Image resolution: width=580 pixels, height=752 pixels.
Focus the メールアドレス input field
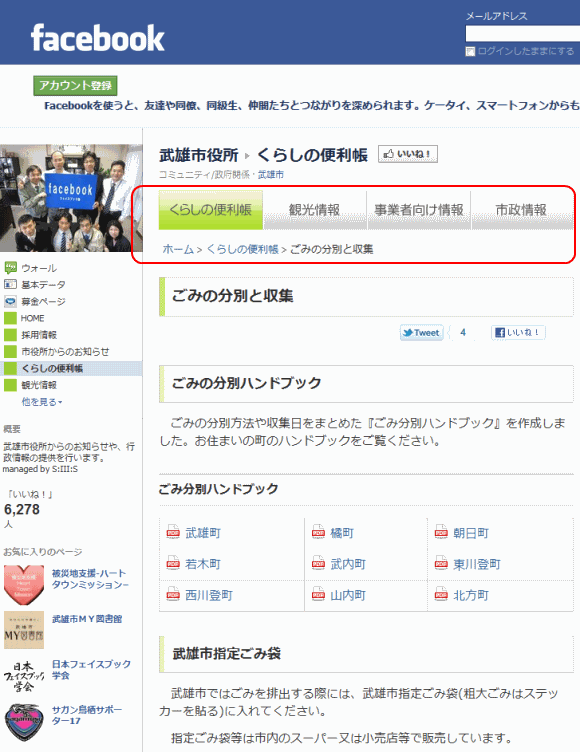[523, 34]
